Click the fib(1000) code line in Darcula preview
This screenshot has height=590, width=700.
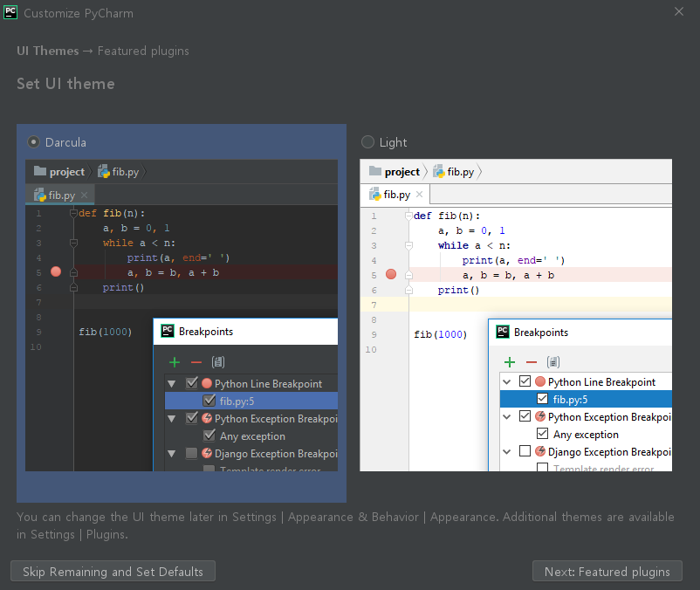(106, 332)
